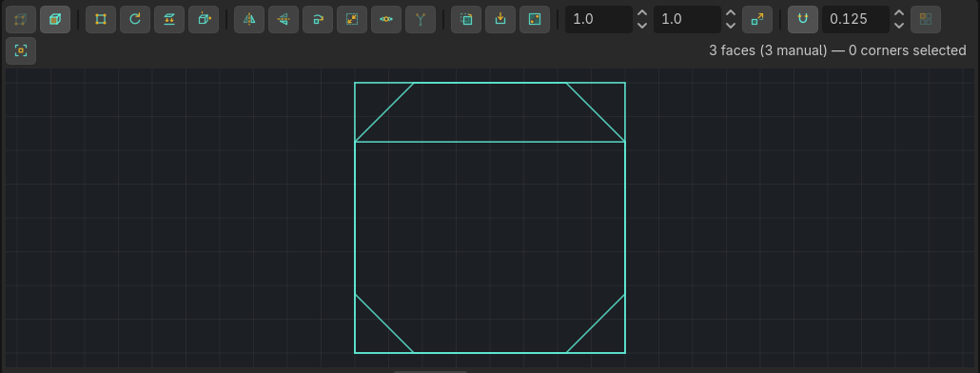Viewport: 980px width, 373px height.
Task: Toggle the wireframe cube view mode
Action: point(21,19)
